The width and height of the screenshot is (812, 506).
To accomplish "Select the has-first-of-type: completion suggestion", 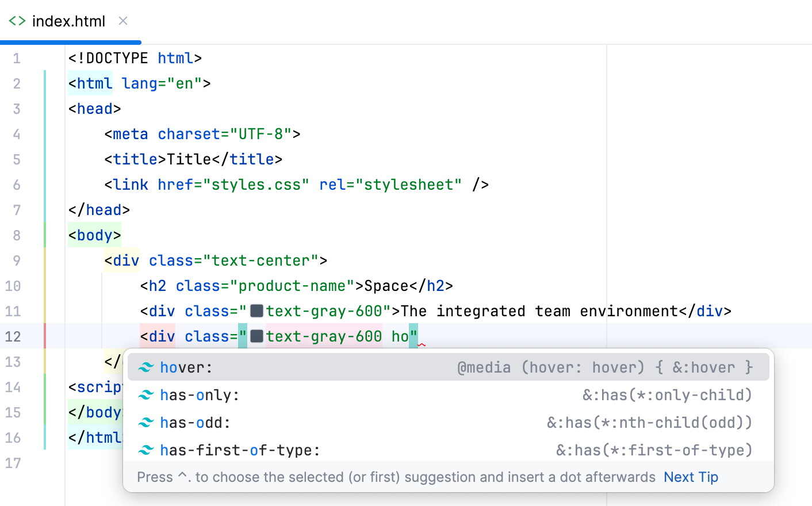I will click(x=239, y=450).
